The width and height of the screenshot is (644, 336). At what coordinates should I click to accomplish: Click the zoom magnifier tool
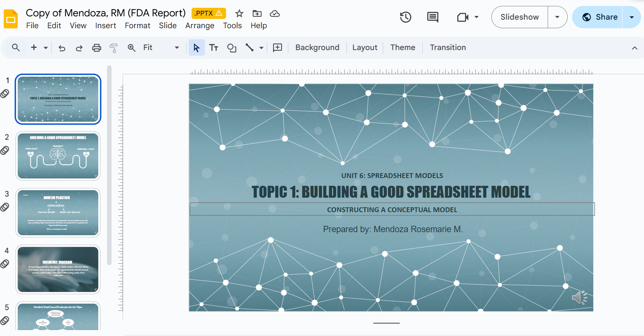pyautogui.click(x=132, y=47)
